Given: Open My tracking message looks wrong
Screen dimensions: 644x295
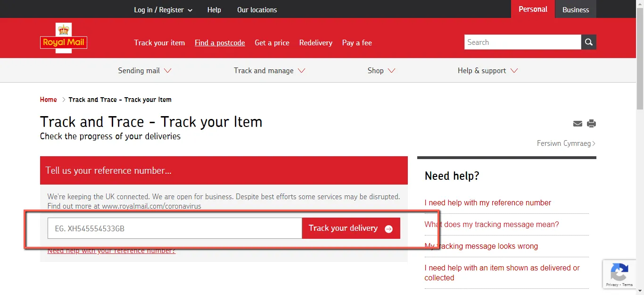Looking at the screenshot, I should coord(481,246).
